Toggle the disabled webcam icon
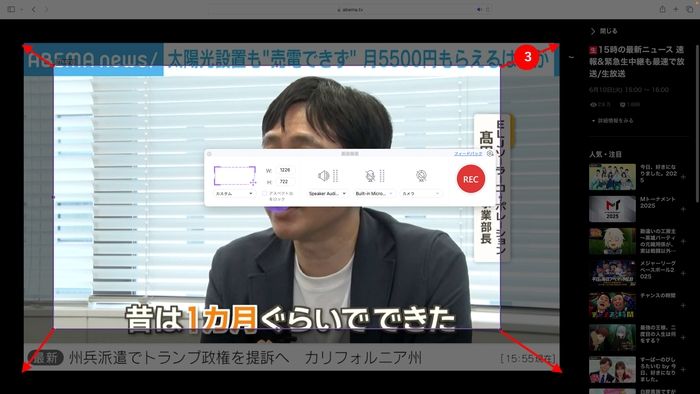 point(421,176)
